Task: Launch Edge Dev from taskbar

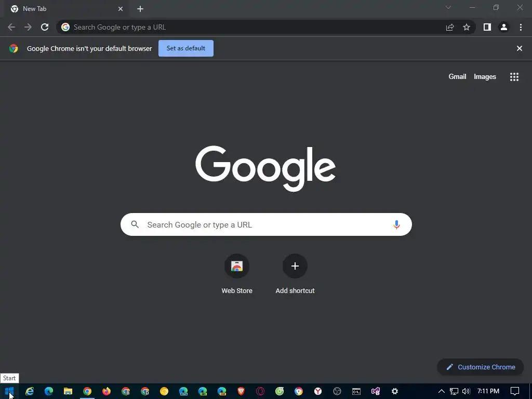Action: (203, 391)
